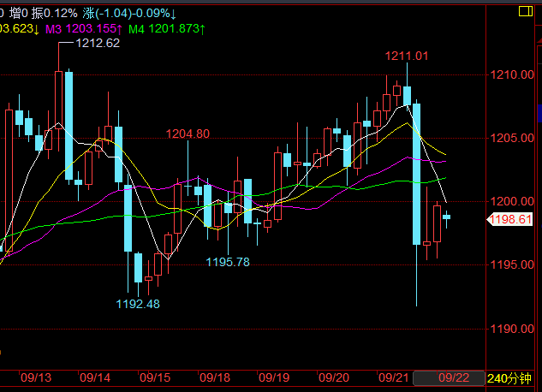Click the 1192.48 low price label
The width and height of the screenshot is (542, 392).
click(138, 305)
